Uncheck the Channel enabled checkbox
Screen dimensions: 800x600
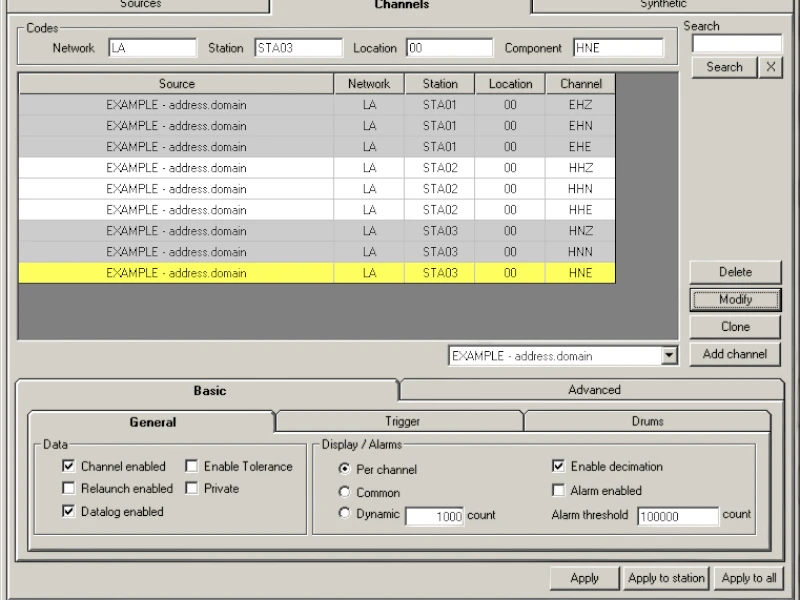click(69, 466)
